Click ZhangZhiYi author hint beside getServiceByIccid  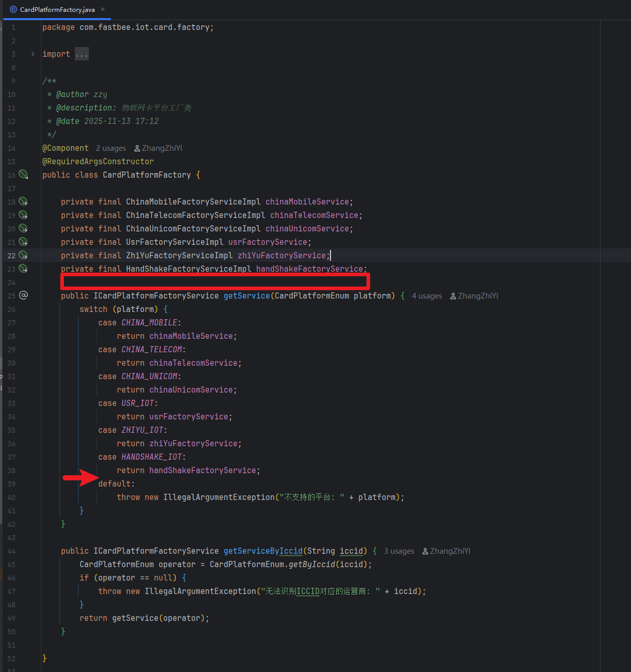coord(450,551)
